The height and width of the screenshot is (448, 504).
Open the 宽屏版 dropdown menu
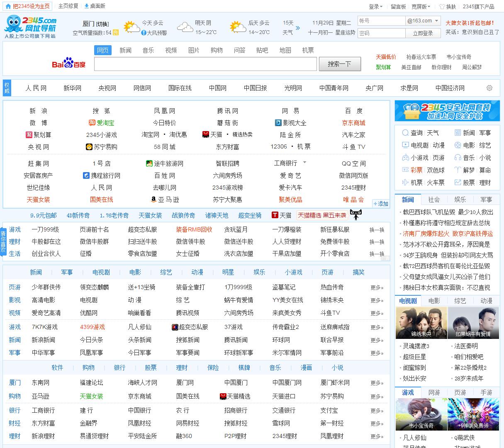click(421, 7)
